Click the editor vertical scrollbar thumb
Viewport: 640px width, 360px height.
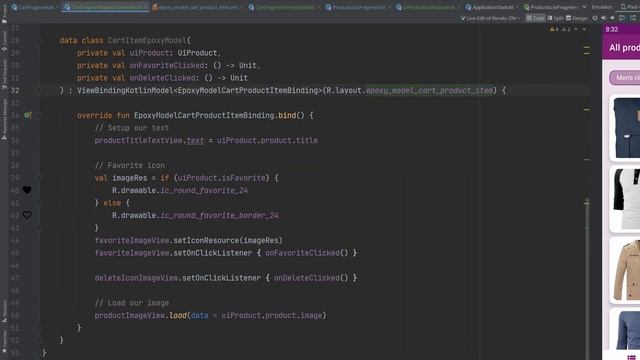(x=587, y=278)
